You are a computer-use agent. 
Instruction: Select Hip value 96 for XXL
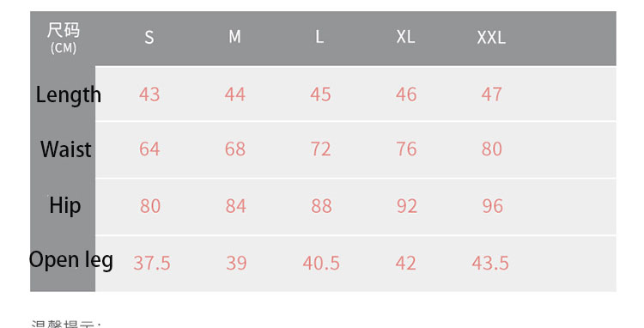pos(493,206)
